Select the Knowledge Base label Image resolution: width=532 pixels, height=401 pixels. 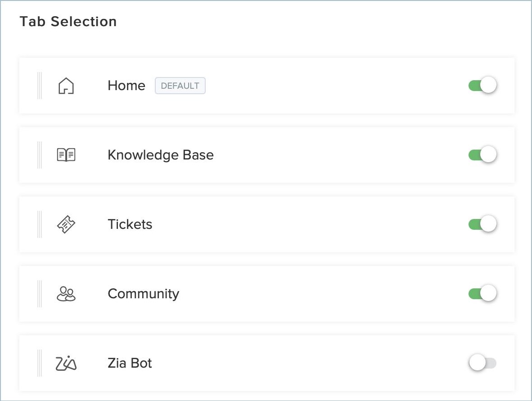point(161,155)
